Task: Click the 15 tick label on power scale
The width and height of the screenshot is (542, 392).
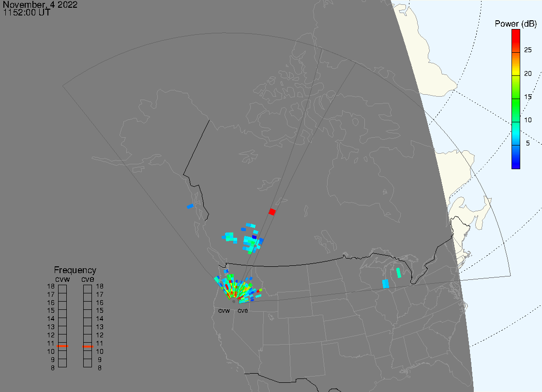Action: 527,97
